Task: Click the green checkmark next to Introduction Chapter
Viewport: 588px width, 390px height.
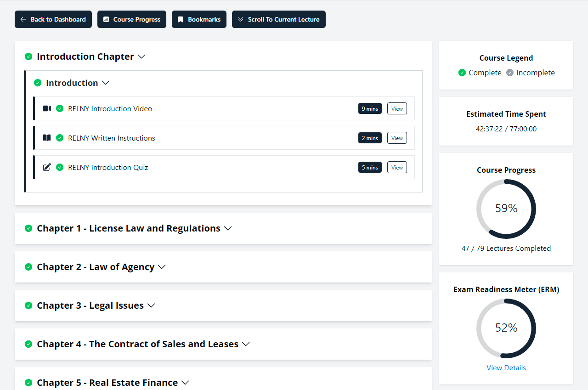Action: coord(28,57)
